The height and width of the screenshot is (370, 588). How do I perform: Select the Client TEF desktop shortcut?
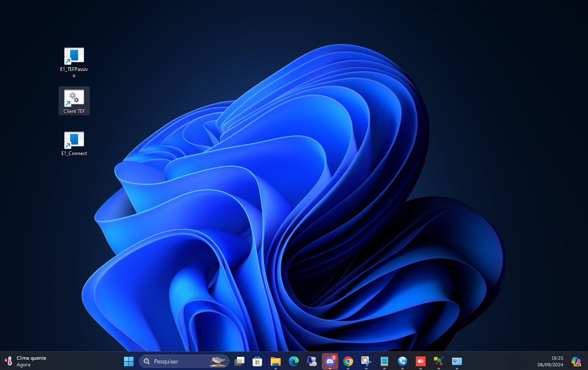(74, 101)
